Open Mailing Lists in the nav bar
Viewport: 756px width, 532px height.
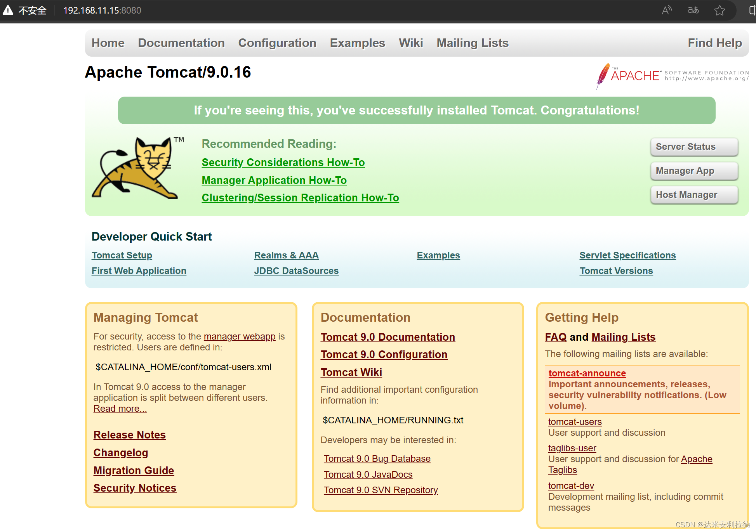[x=473, y=43]
